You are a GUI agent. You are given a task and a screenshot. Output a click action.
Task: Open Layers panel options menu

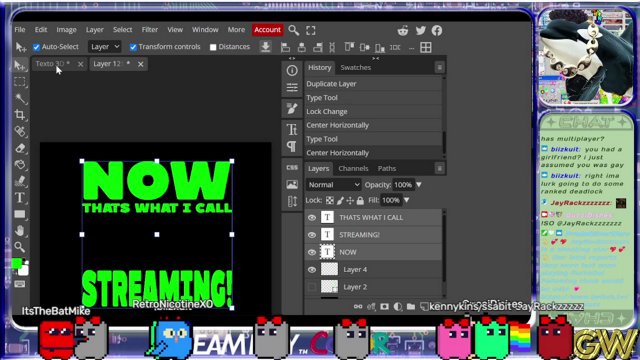[440, 168]
